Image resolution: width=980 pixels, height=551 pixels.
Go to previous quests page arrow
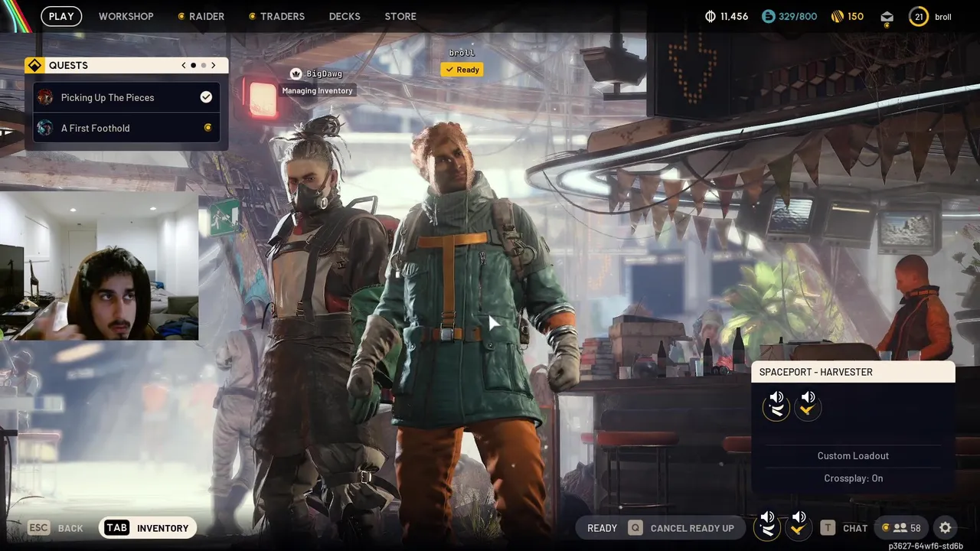point(184,66)
